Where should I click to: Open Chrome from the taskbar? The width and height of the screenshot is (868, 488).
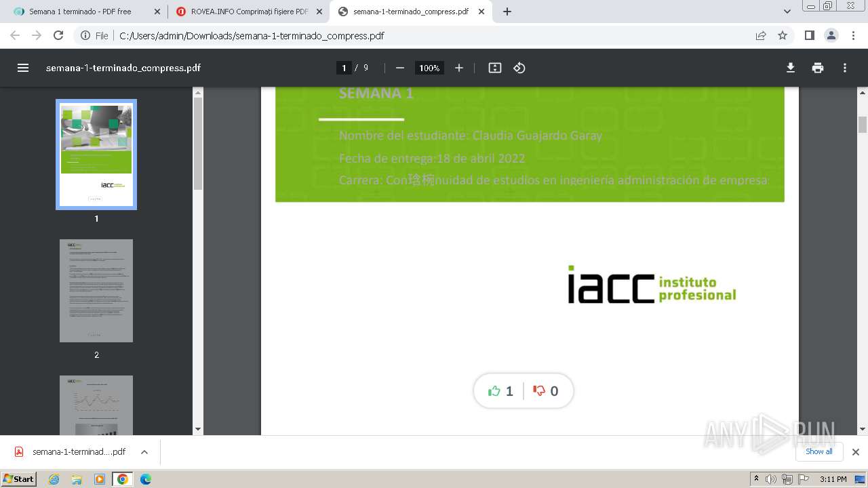pyautogui.click(x=123, y=479)
